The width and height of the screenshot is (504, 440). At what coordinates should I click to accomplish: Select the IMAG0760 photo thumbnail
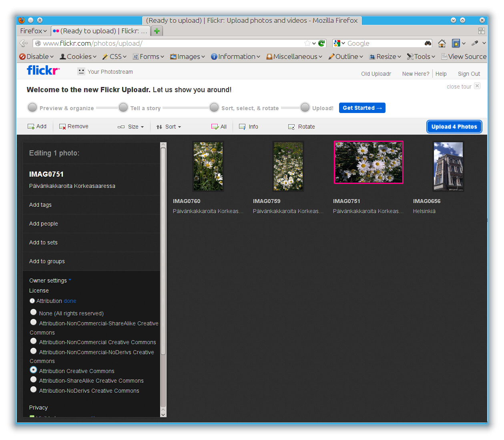coord(208,166)
